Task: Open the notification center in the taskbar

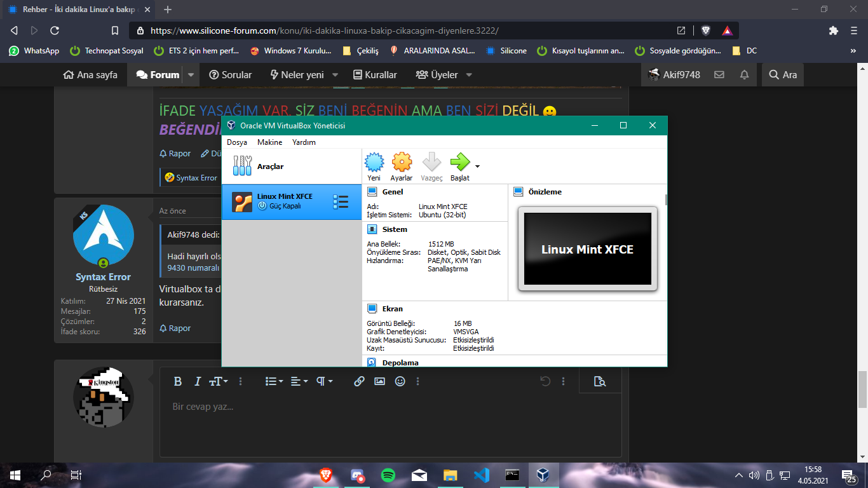Action: (x=848, y=475)
